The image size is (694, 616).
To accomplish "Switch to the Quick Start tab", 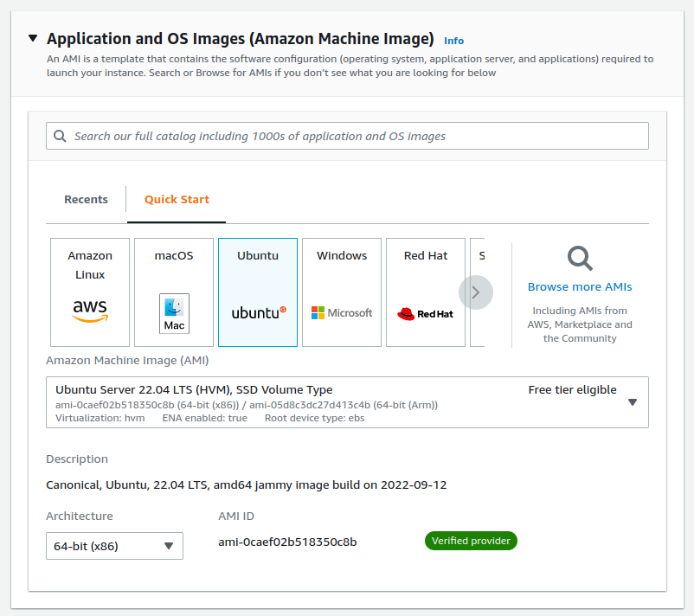I will click(177, 200).
